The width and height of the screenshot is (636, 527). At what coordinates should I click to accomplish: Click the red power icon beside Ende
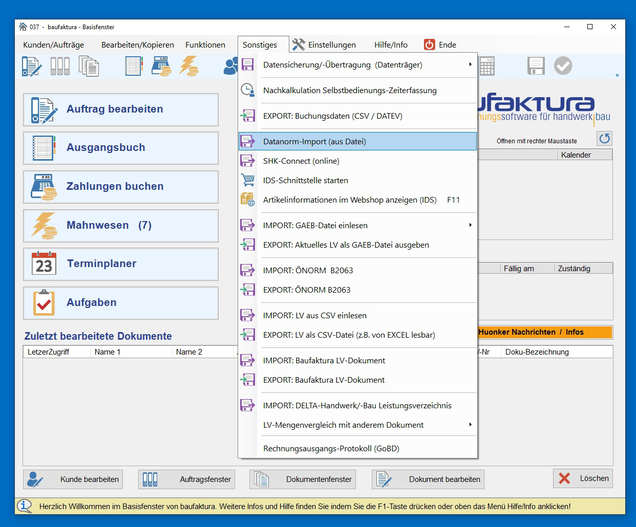click(429, 45)
